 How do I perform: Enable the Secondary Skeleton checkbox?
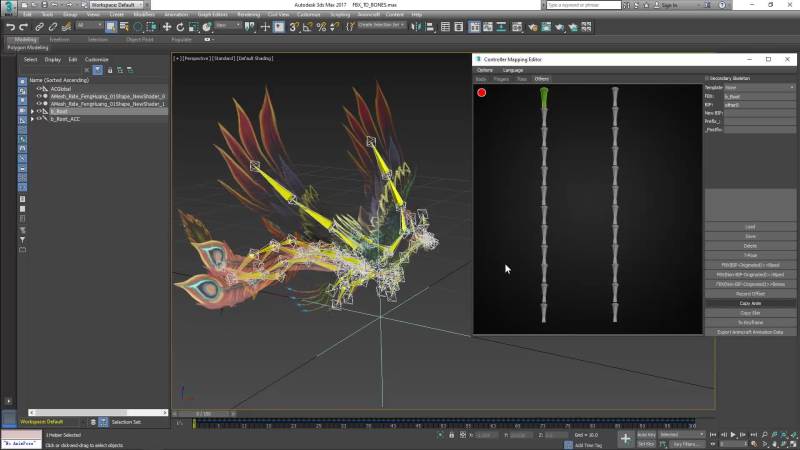coord(707,78)
